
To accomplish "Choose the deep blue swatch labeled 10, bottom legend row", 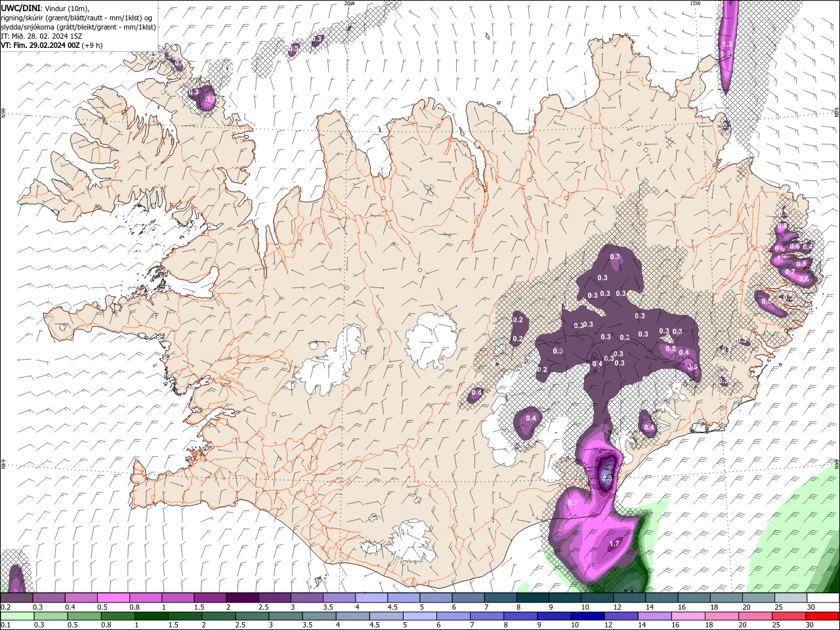I will point(587,616).
